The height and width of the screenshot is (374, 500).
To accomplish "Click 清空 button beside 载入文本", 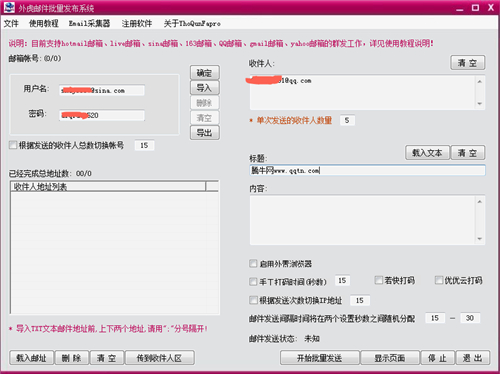I will click(468, 153).
